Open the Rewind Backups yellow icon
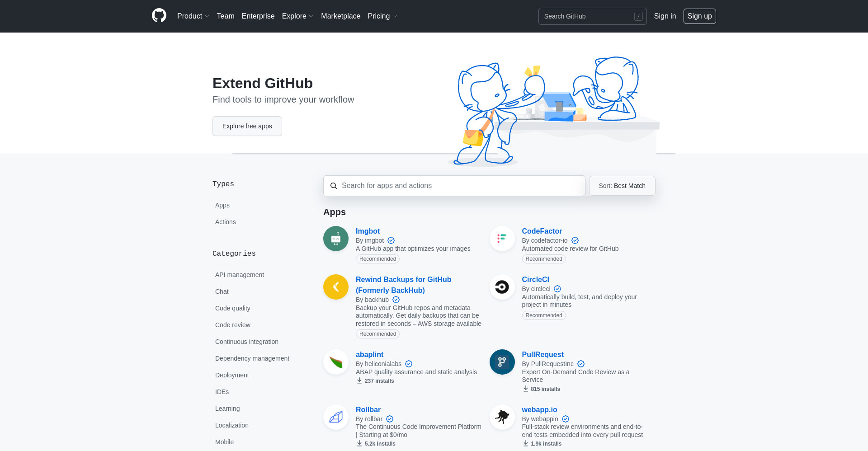Image resolution: width=868 pixels, height=451 pixels. click(x=336, y=287)
